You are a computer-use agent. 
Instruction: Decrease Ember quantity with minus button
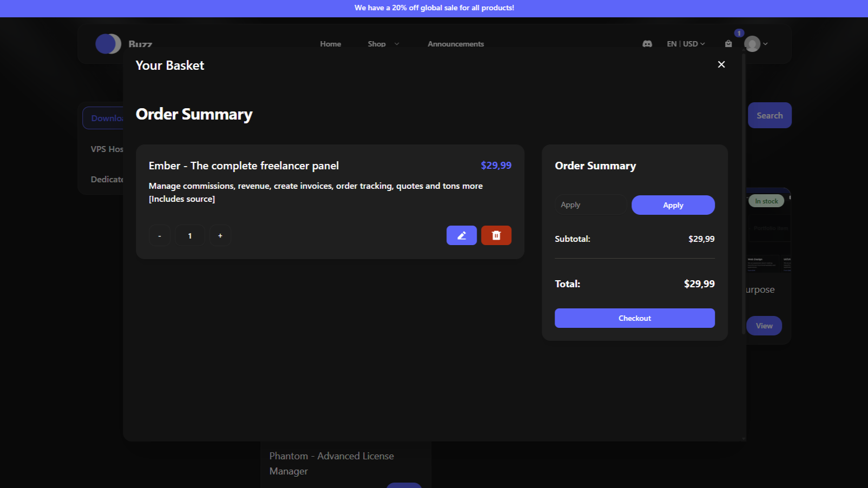tap(160, 235)
